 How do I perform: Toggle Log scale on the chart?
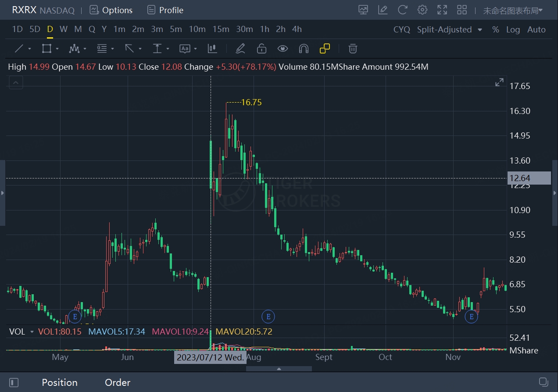point(513,29)
